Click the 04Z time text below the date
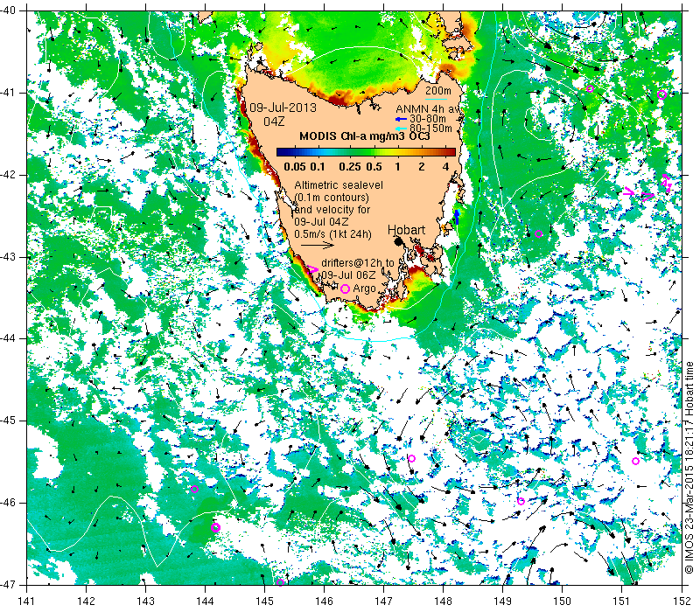The width and height of the screenshot is (700, 612). coord(274,122)
